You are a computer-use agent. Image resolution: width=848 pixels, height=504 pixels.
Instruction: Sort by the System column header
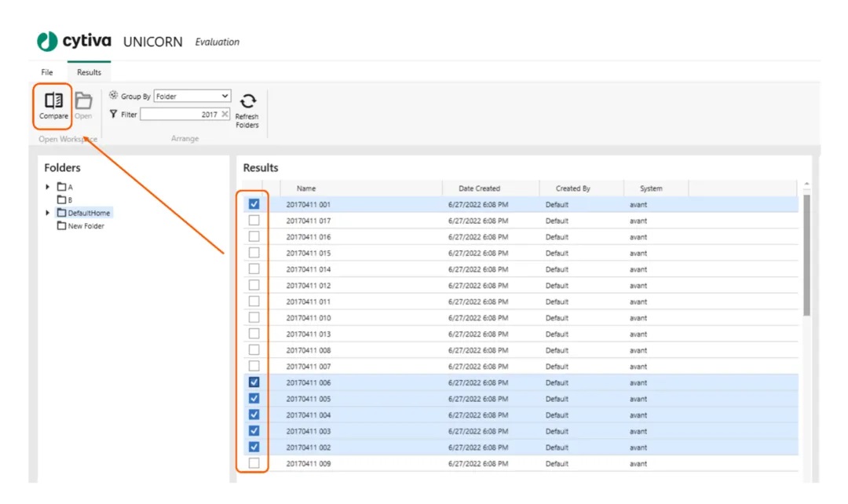coord(651,188)
